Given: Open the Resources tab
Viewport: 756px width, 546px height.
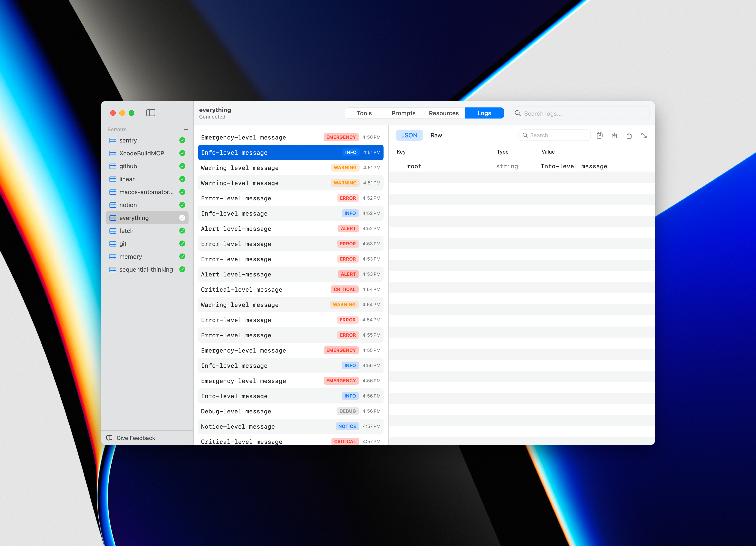Looking at the screenshot, I should coord(443,113).
